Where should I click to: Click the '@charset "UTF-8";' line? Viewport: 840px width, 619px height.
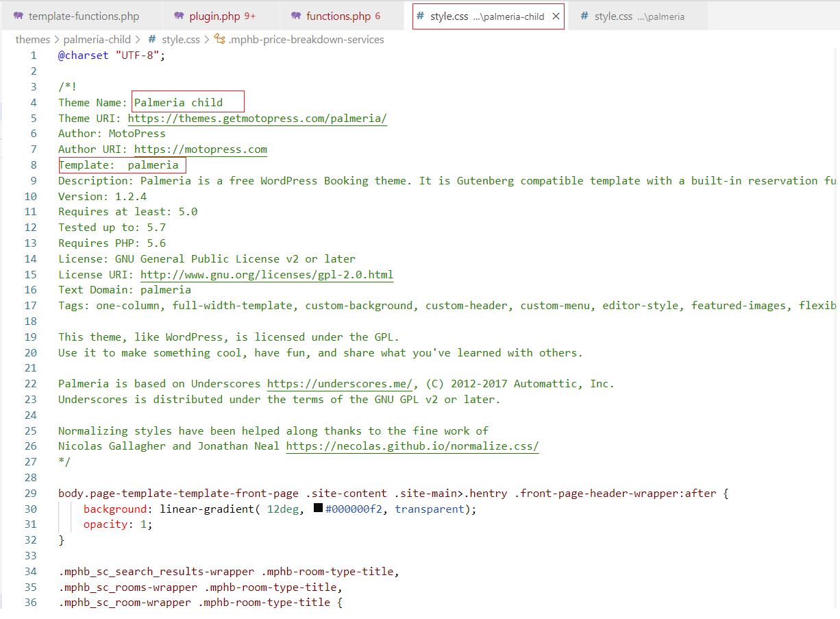coord(112,56)
